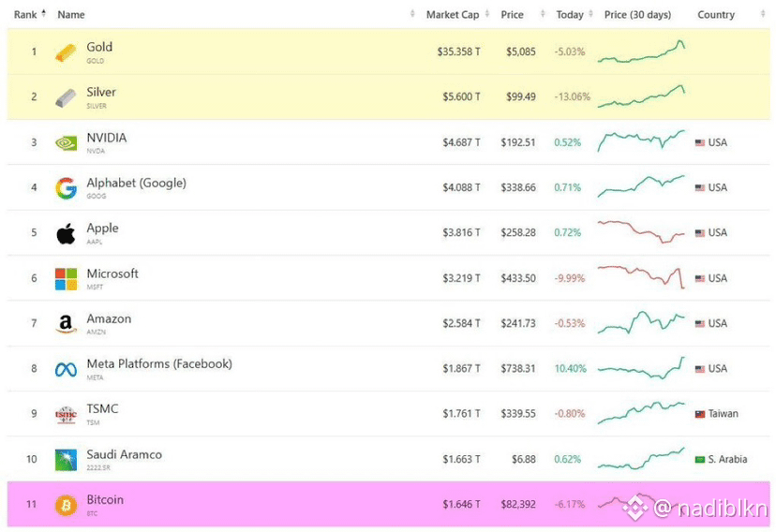Click the Market Cap header label
The width and height of the screenshot is (776, 532).
click(453, 15)
